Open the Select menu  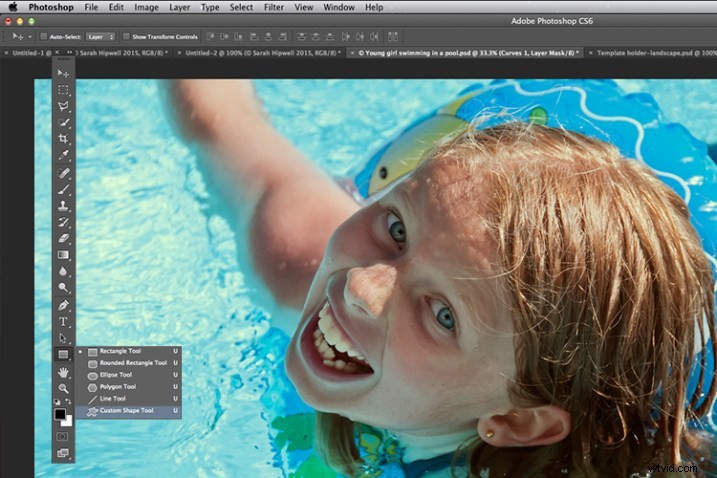click(241, 7)
